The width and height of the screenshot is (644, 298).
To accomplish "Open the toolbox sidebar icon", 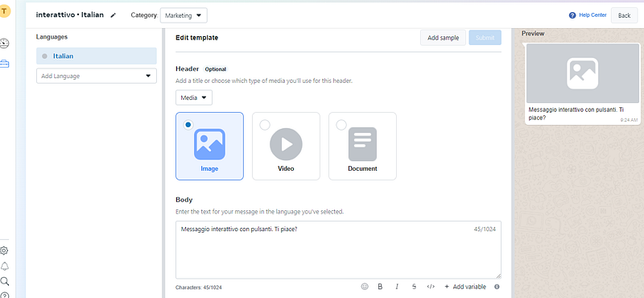I will coord(5,64).
